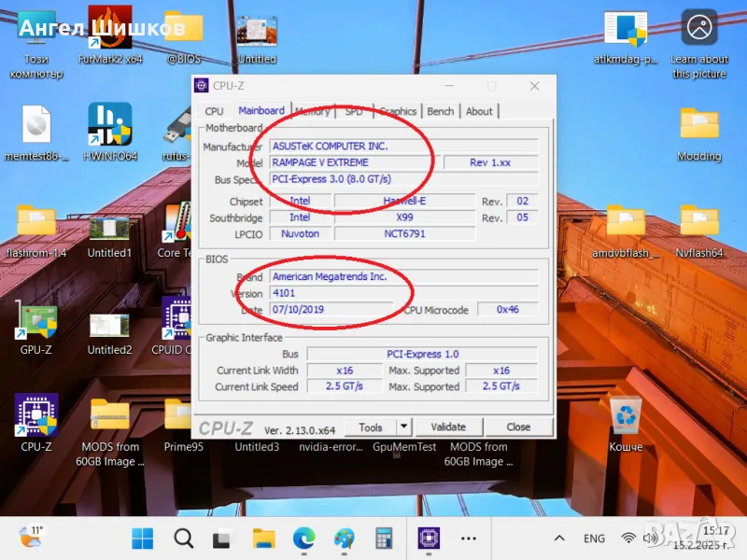This screenshot has height=560, width=747.
Task: Open the CPU-Z desktop shortcut
Action: point(35,415)
